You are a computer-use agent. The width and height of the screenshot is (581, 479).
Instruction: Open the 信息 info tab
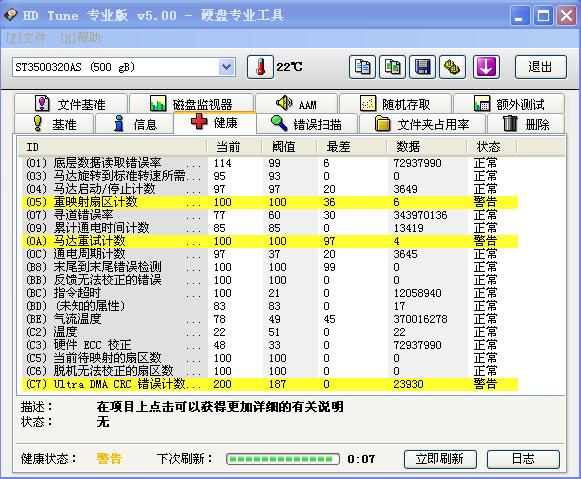tap(135, 124)
